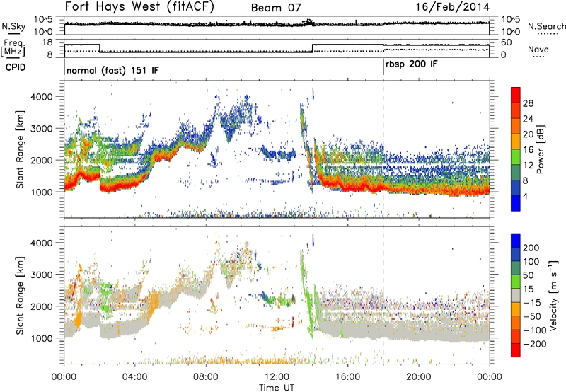Click the "4000" tick of the power panel
Screen dimensions: 566x392
(x=41, y=97)
